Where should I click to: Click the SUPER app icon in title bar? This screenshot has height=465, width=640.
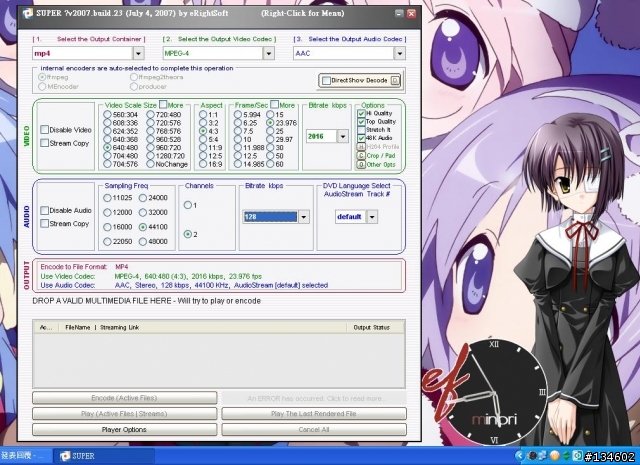click(27, 13)
